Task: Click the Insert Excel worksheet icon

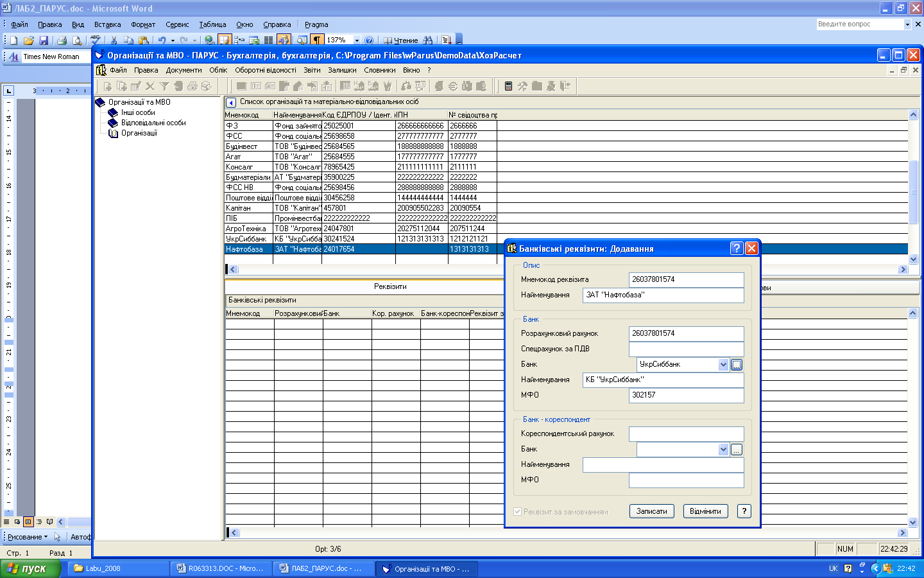Action: [254, 40]
